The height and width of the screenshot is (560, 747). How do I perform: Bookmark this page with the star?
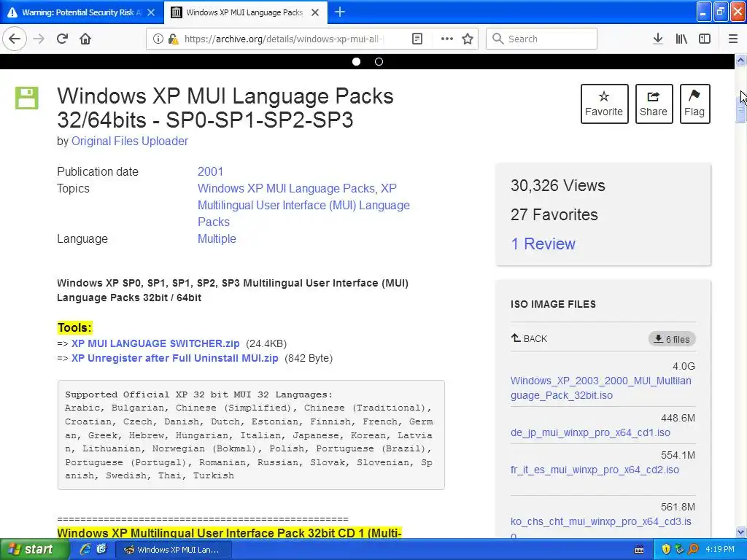click(x=468, y=39)
